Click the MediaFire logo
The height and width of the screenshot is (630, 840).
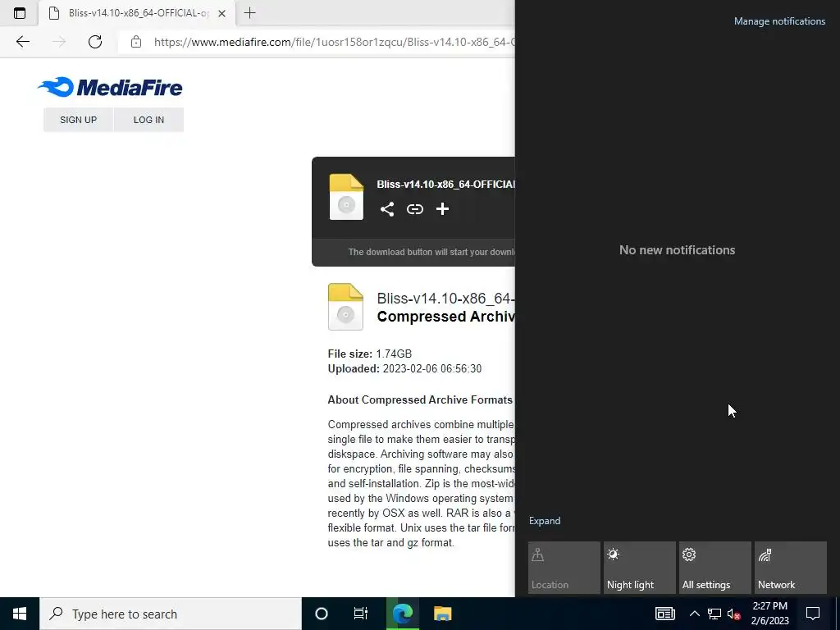coord(110,87)
